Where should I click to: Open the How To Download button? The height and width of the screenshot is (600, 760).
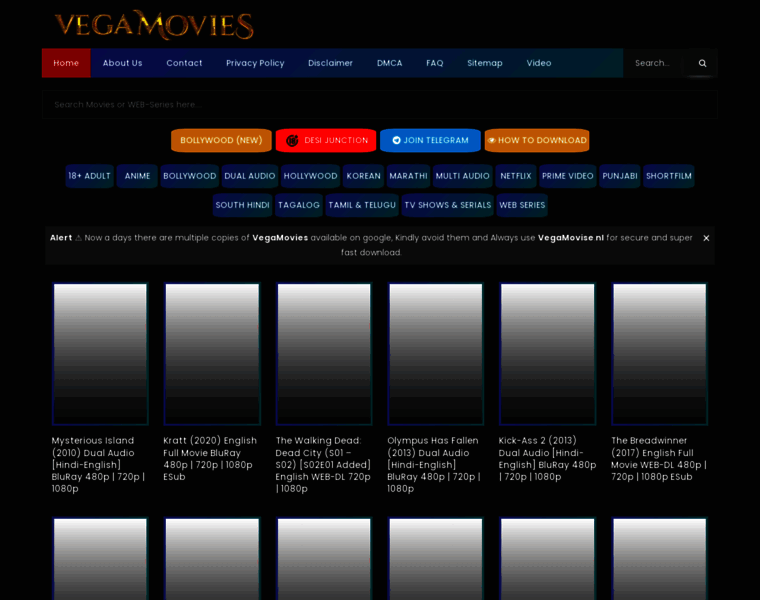(x=537, y=140)
